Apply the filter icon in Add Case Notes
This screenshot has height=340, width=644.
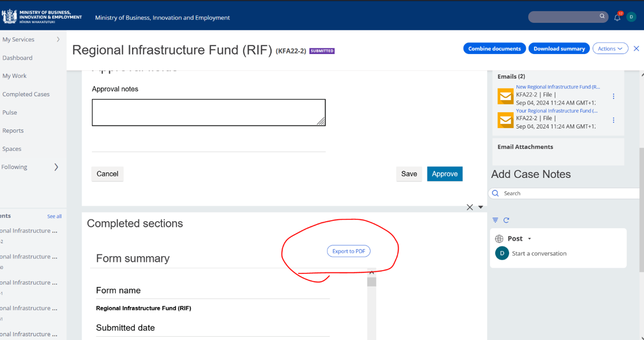point(495,220)
